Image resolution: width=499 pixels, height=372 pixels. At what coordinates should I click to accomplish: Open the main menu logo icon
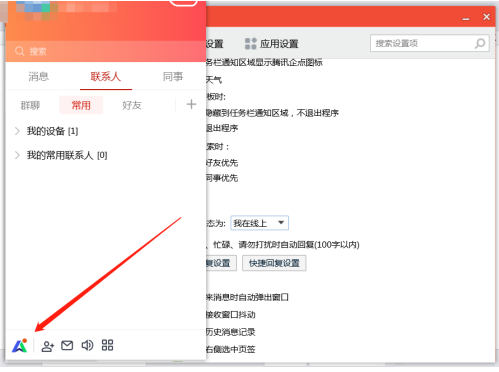click(20, 346)
